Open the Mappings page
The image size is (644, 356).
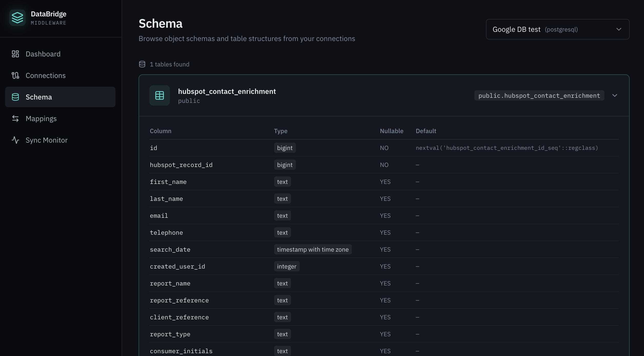41,118
